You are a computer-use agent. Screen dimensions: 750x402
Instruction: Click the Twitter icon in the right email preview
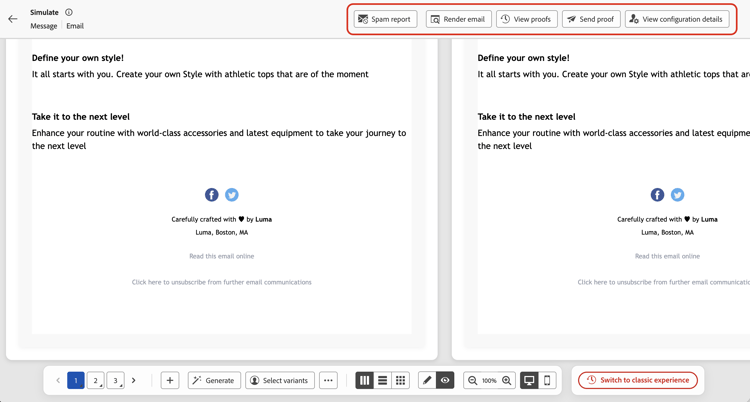677,195
